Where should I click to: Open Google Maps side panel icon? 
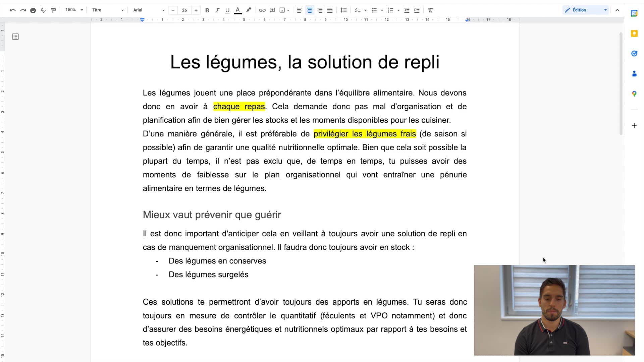tap(634, 94)
